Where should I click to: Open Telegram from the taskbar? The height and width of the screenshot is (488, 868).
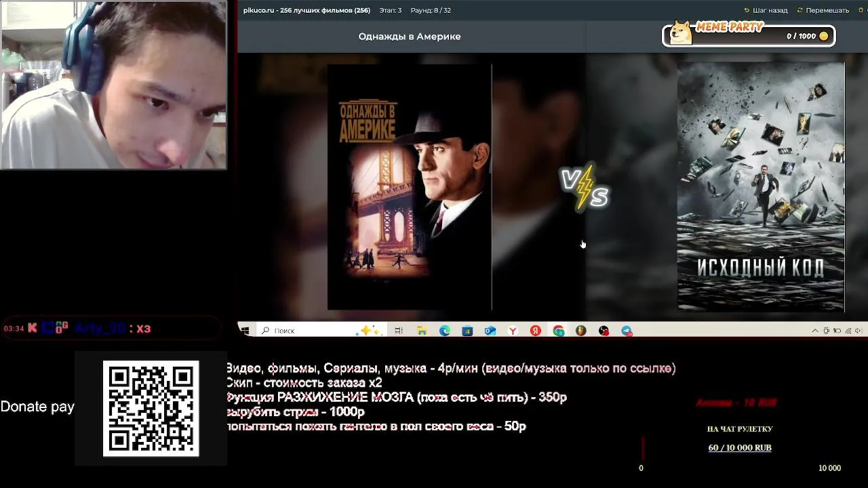pyautogui.click(x=627, y=331)
